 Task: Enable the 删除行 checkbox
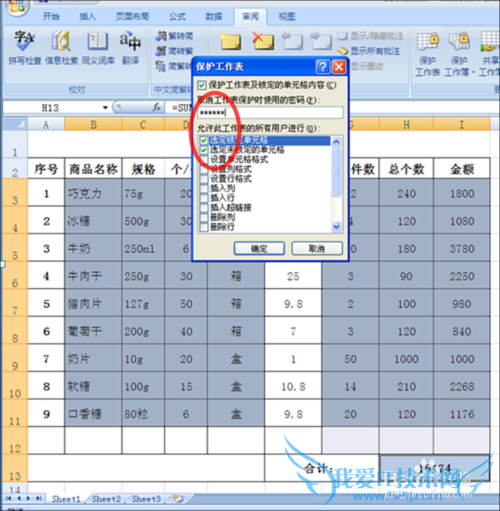point(204,227)
